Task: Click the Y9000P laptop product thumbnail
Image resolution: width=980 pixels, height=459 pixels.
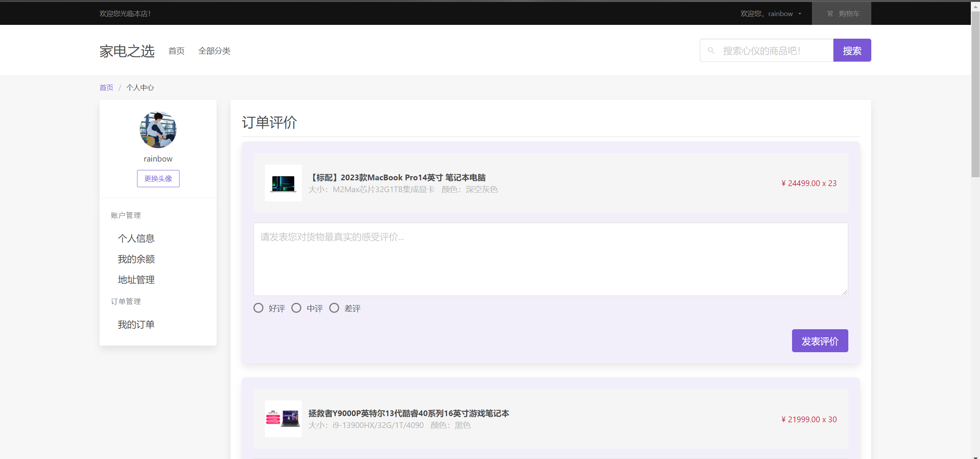Action: click(x=283, y=419)
